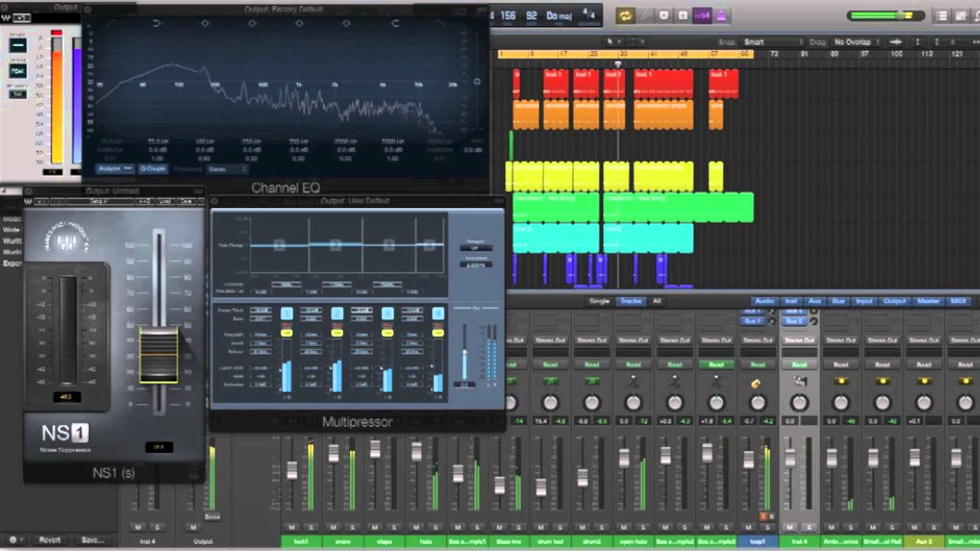Screen dimensions: 980x551
Task: Toggle the yellow Cycle button in control bar
Action: pyautogui.click(x=626, y=15)
